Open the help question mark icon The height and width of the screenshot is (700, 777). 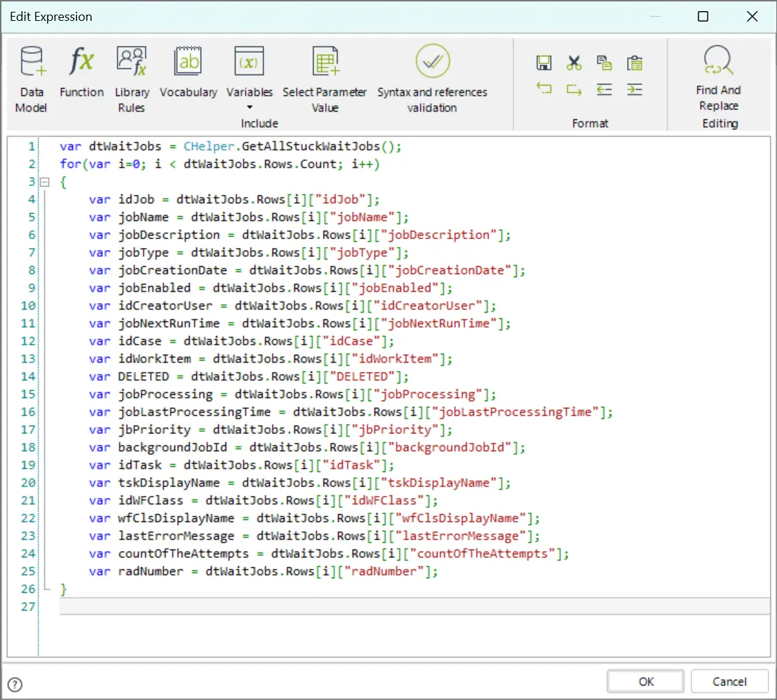pos(15,685)
